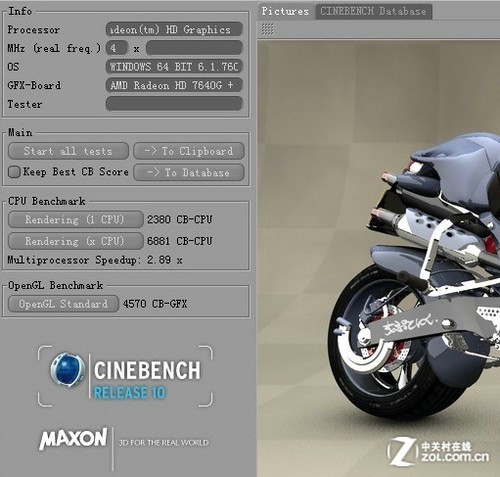This screenshot has height=477, width=500.
Task: Copy results with To Clipboard button
Action: coord(189,151)
